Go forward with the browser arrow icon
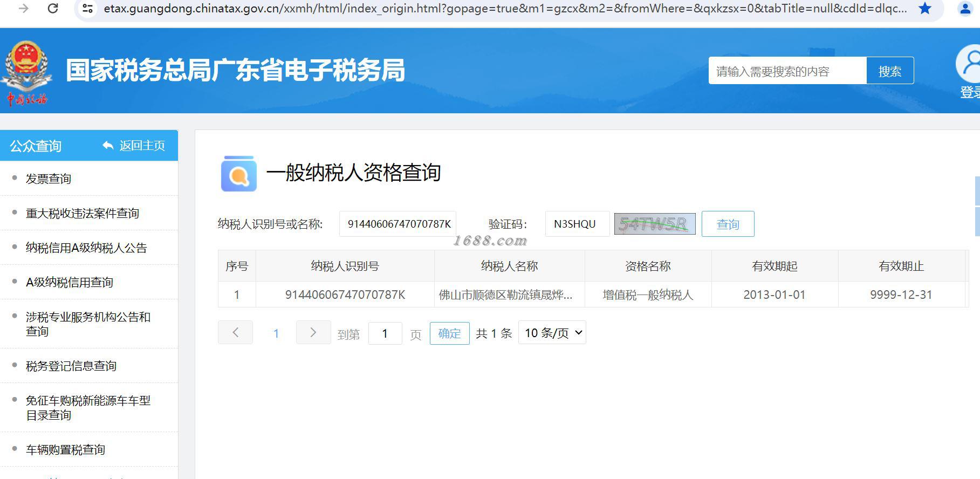 tap(23, 9)
